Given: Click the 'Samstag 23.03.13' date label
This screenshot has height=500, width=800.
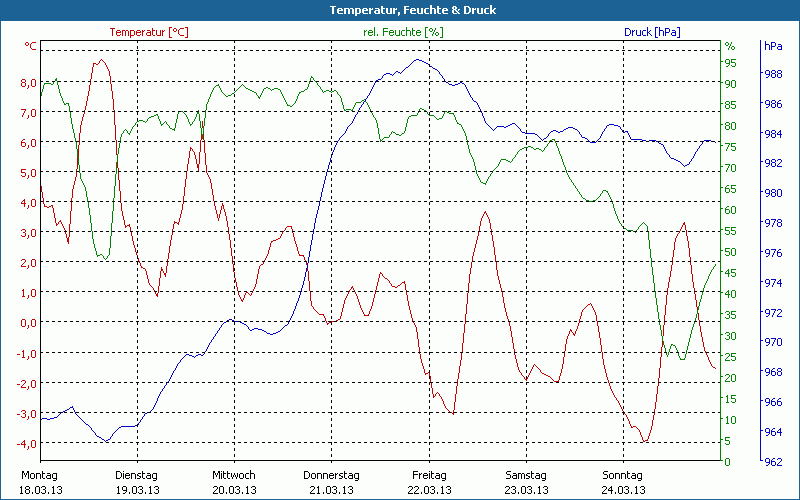Looking at the screenshot, I should point(527,483).
